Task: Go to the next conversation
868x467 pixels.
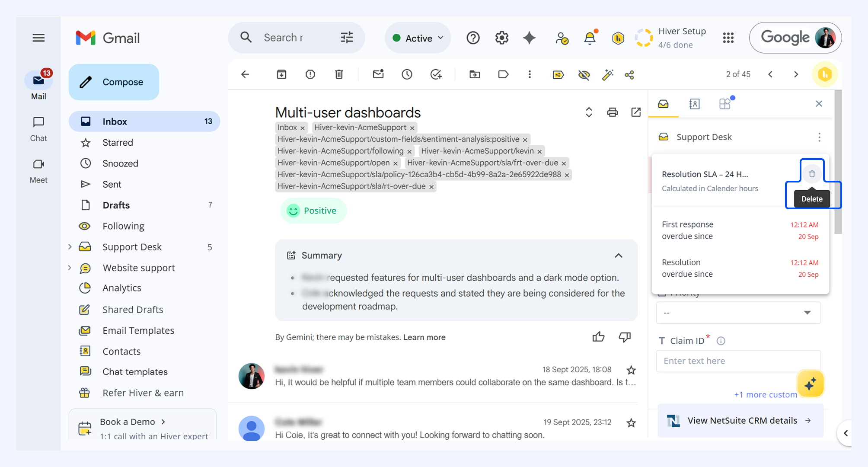Action: click(x=796, y=74)
